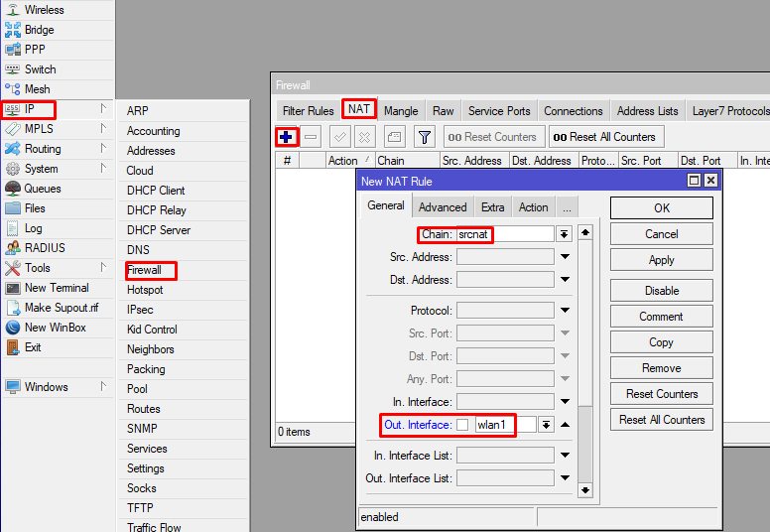Click the Make Supout.rif icon

pos(13,308)
